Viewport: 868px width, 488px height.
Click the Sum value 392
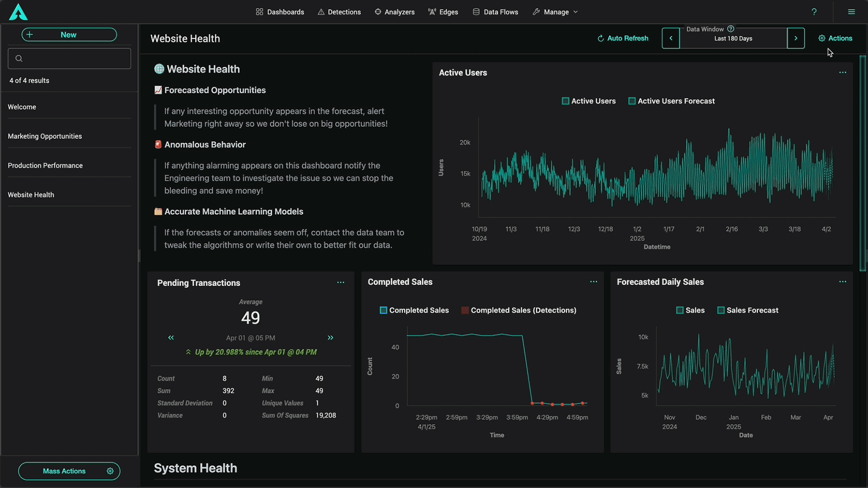pos(228,390)
